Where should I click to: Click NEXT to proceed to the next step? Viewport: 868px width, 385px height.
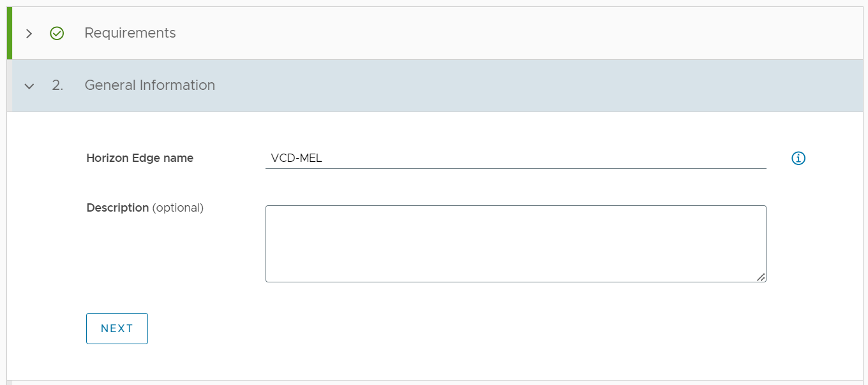117,328
